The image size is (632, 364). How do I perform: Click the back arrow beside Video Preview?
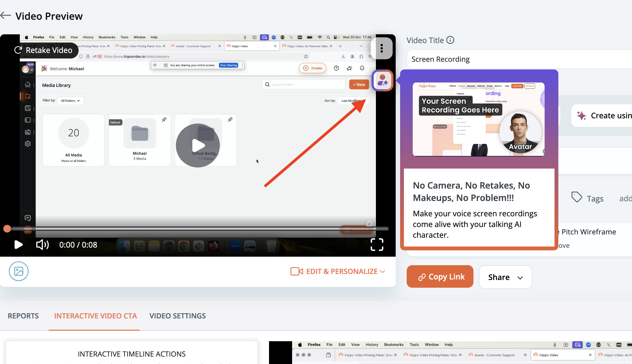pos(6,15)
